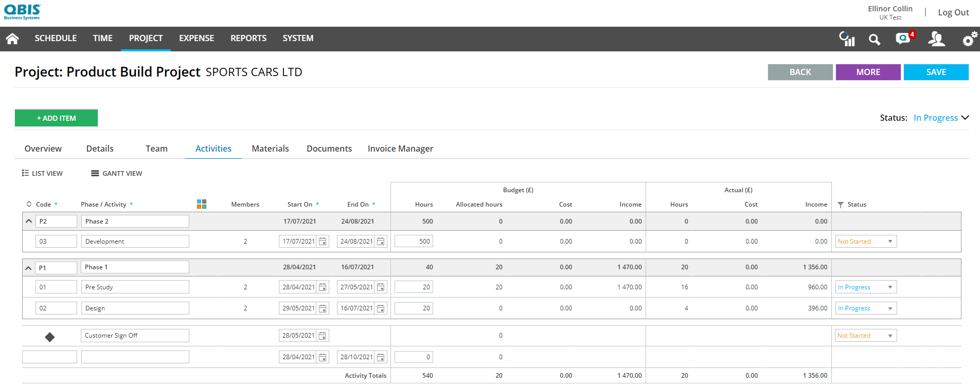Open the settings gears icon
The width and height of the screenshot is (980, 388).
tap(969, 39)
